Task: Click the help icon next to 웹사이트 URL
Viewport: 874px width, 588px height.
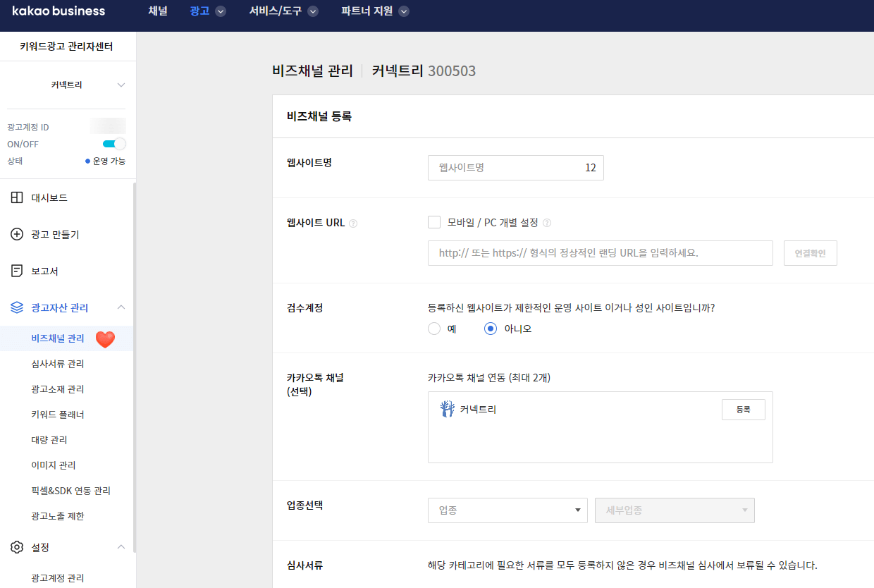Action: pyautogui.click(x=353, y=223)
